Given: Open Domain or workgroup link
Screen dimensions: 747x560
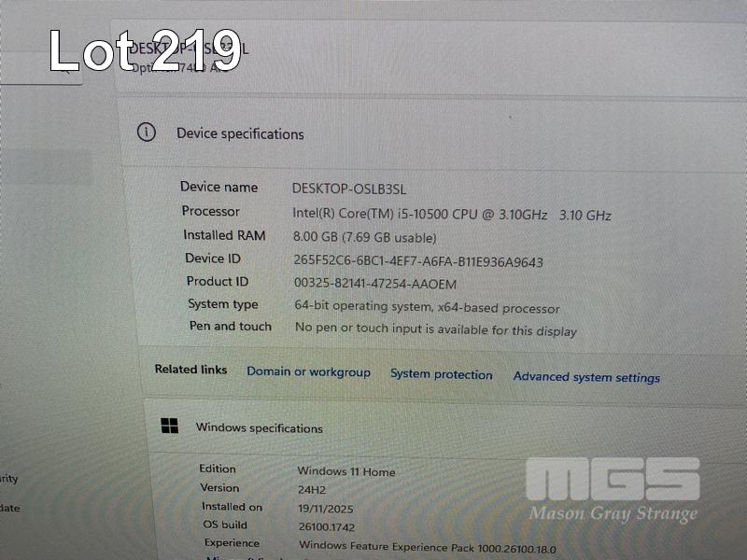Looking at the screenshot, I should [308, 372].
